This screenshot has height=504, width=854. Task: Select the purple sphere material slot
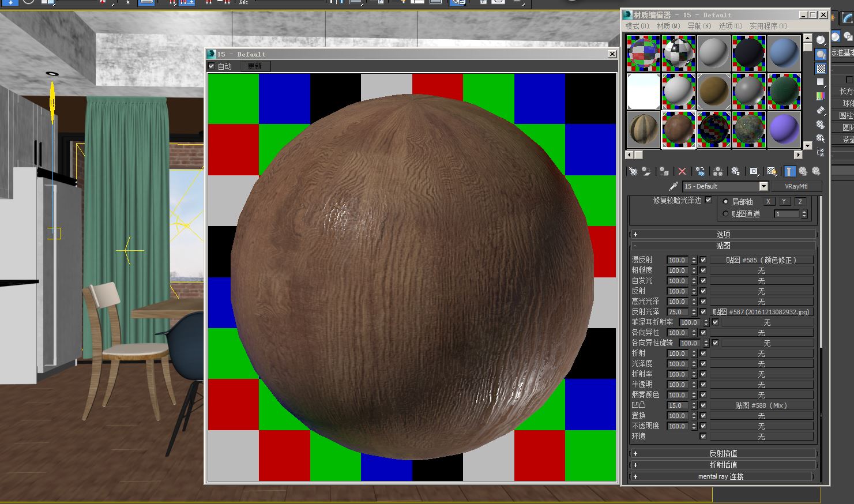pyautogui.click(x=784, y=129)
